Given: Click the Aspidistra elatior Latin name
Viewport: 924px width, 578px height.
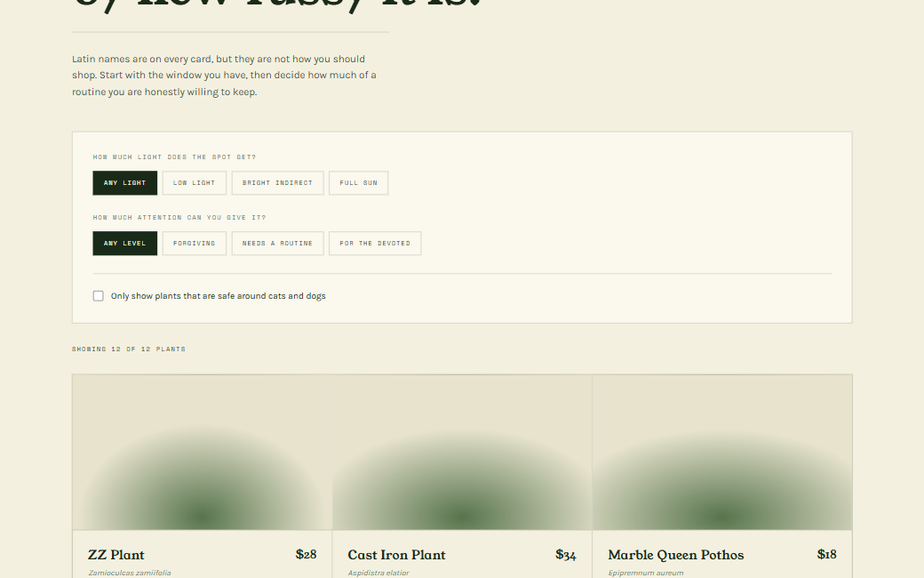Looking at the screenshot, I should click(x=378, y=573).
